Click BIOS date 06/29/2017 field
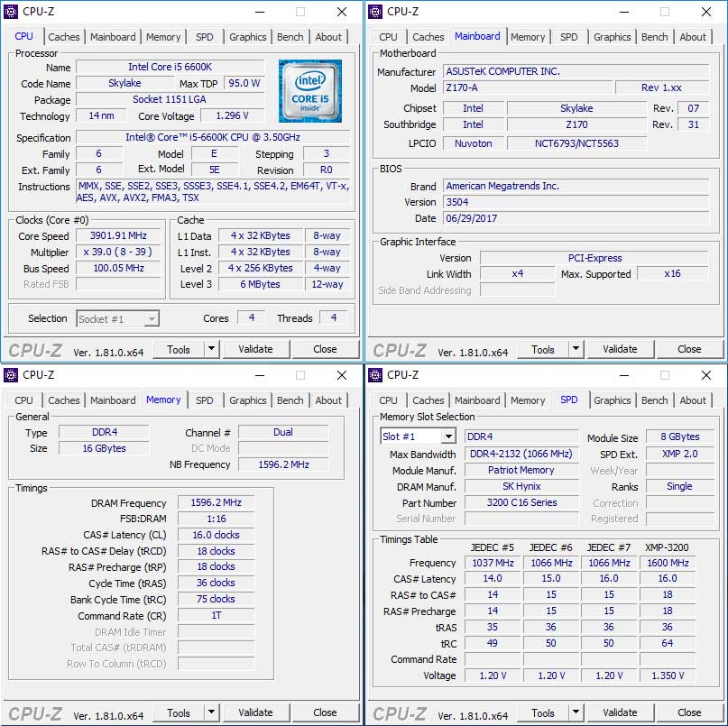728x726 pixels. pyautogui.click(x=576, y=218)
